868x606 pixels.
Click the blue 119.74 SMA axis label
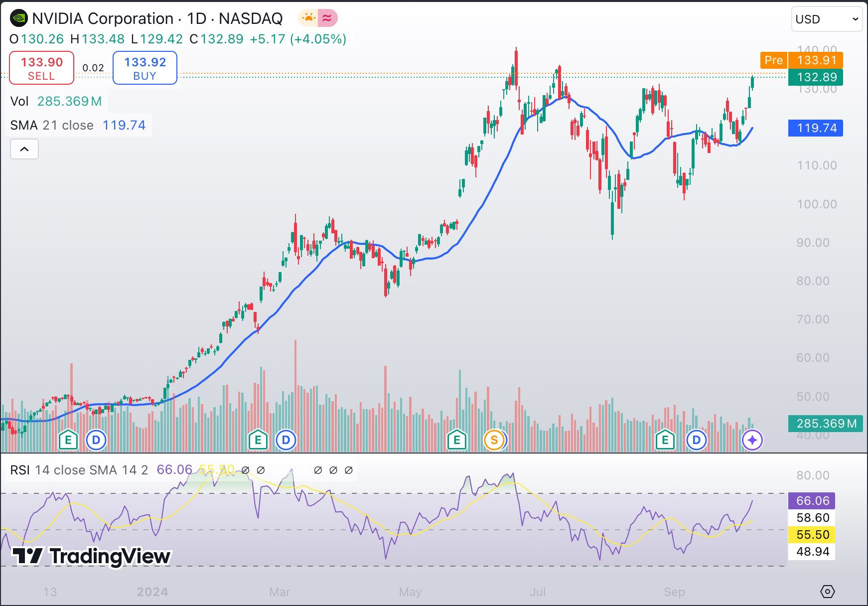coord(816,128)
